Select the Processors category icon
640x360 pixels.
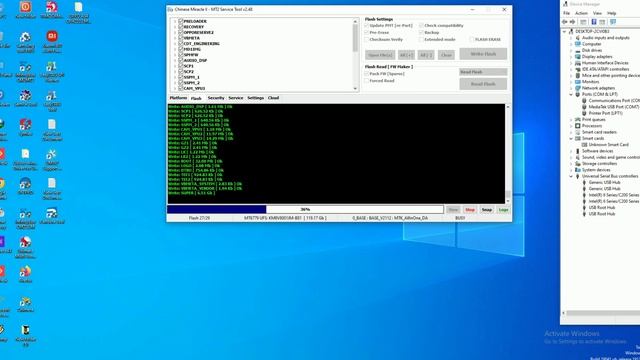[x=578, y=126]
